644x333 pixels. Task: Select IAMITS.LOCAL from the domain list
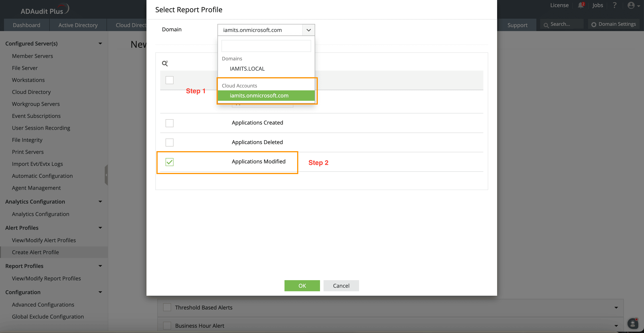247,69
